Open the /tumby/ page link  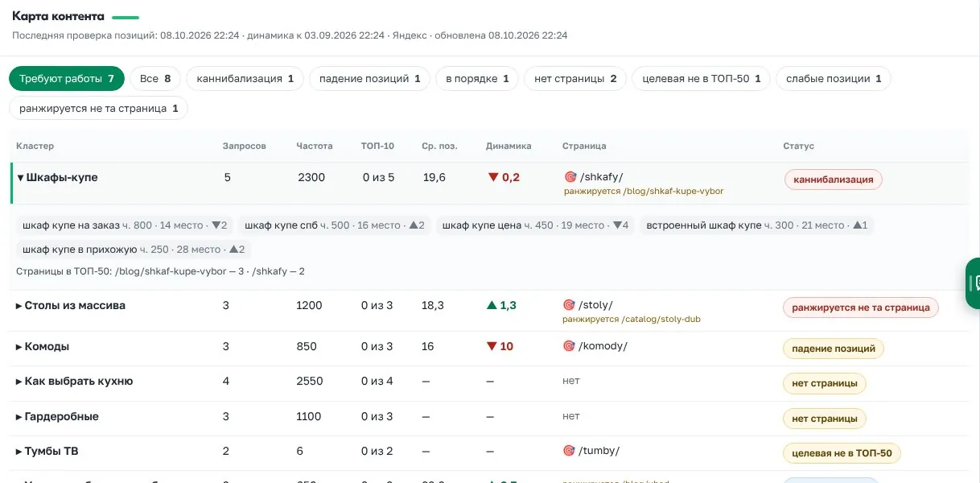pos(599,451)
